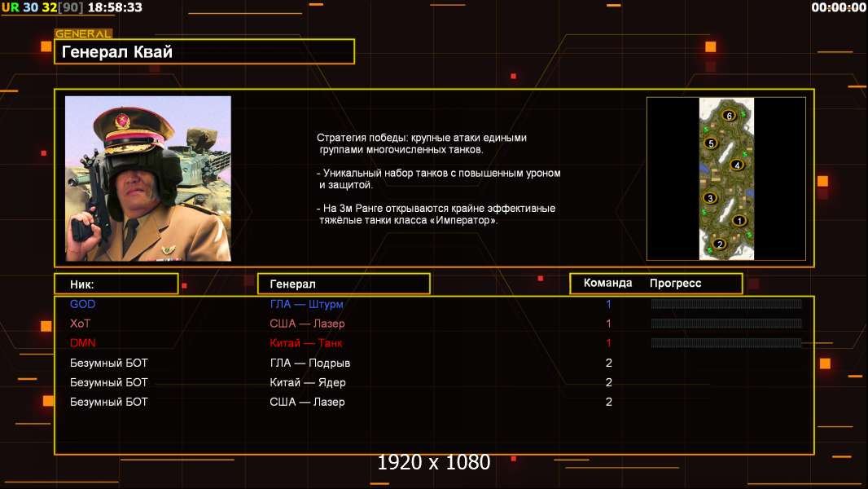Click 'Китай — Ядер' general entry
868x489 pixels.
(x=308, y=382)
